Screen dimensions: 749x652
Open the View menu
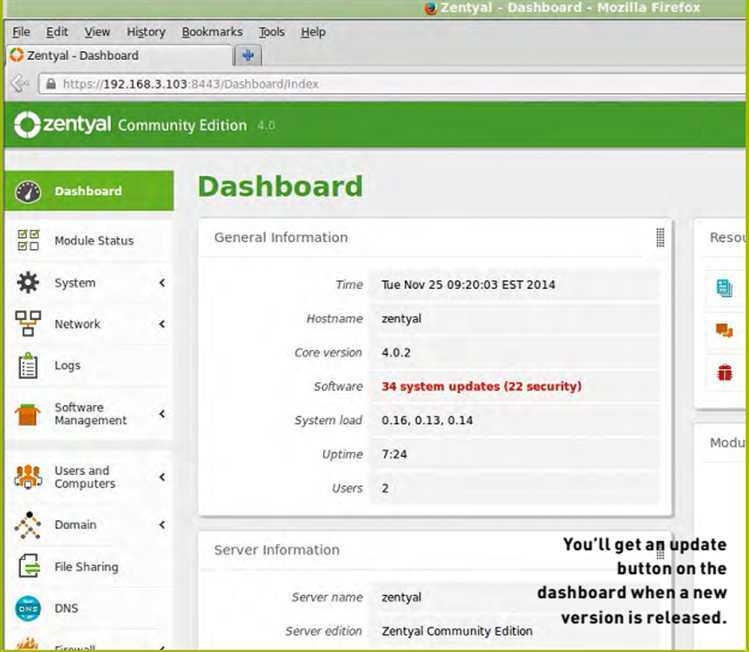tap(97, 32)
